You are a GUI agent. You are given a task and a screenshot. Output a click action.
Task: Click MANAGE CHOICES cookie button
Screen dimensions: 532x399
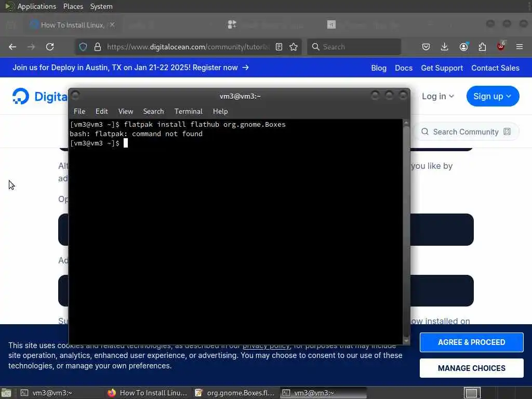[x=471, y=368]
